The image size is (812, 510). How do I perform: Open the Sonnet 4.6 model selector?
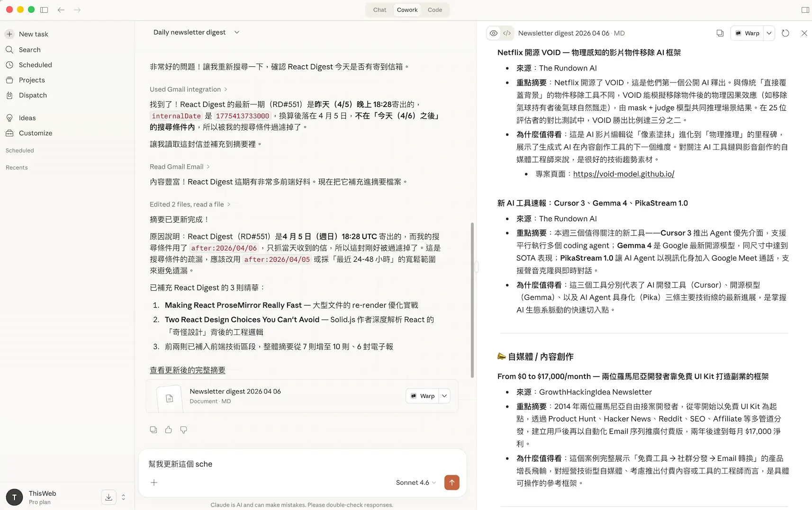415,483
